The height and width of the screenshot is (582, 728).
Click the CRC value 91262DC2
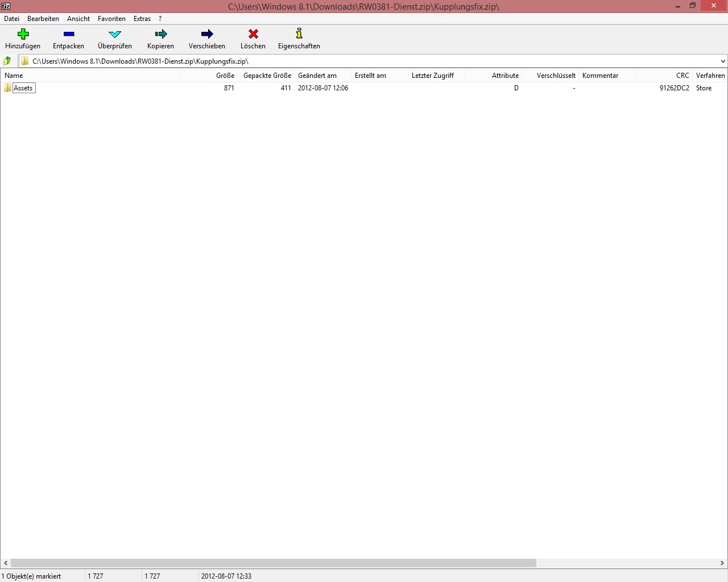(675, 88)
